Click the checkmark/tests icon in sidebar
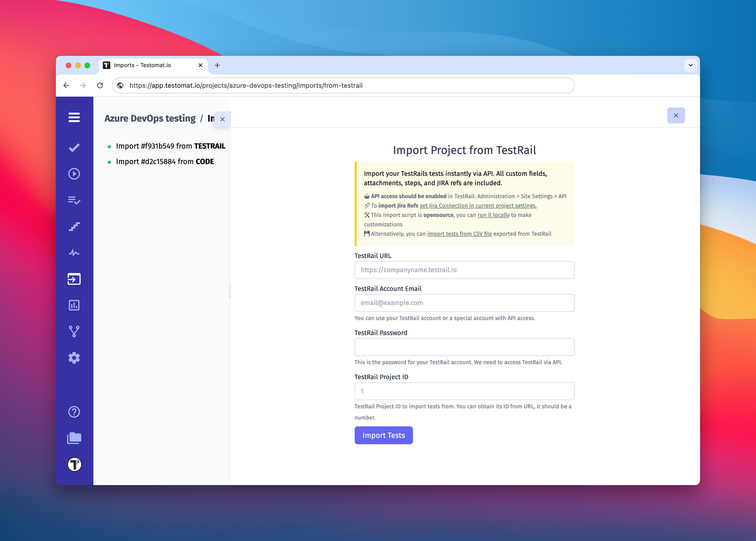756x541 pixels. (74, 147)
